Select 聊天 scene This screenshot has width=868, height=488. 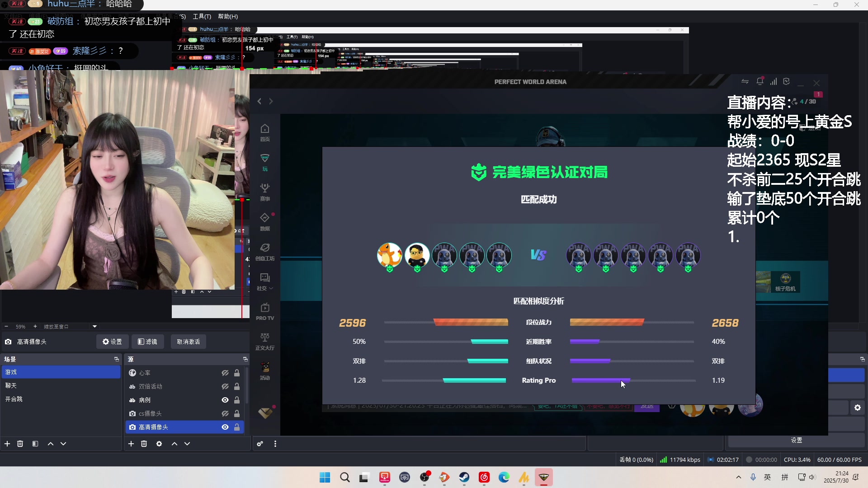pos(61,385)
